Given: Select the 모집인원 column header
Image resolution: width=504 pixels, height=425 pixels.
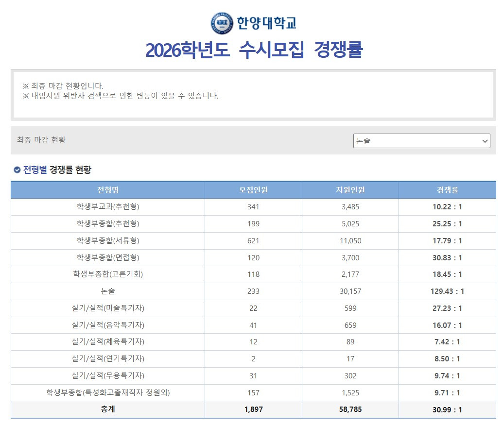Looking at the screenshot, I should (253, 190).
